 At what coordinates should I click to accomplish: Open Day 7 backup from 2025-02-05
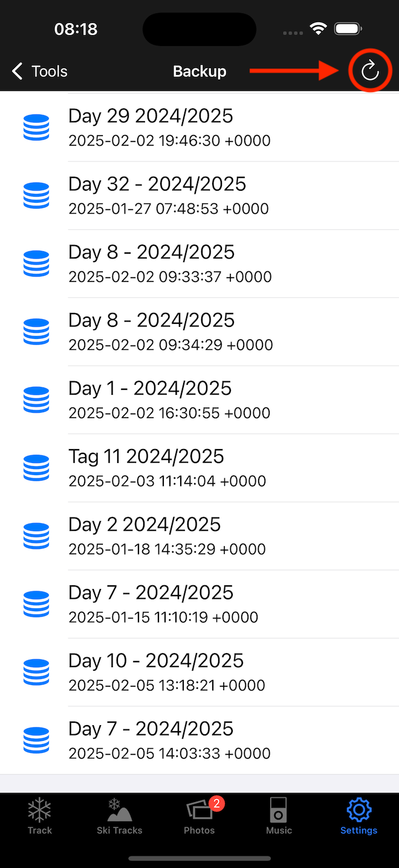pos(169,740)
